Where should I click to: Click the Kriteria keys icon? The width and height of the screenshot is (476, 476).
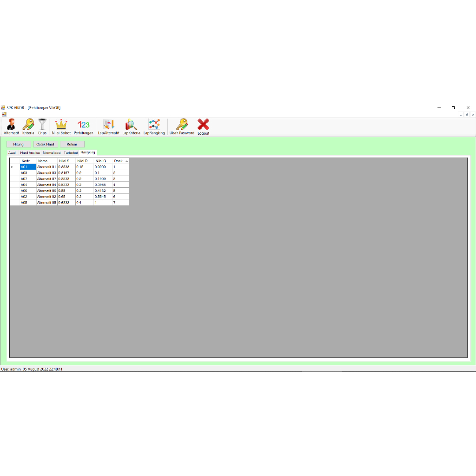28,126
